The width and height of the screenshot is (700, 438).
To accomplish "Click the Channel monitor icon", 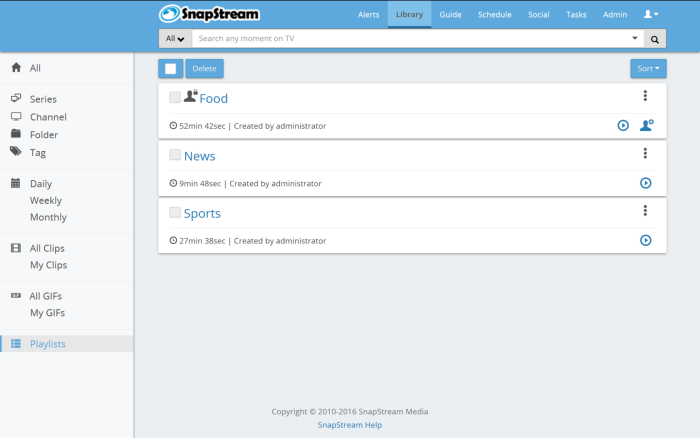I will 16,117.
